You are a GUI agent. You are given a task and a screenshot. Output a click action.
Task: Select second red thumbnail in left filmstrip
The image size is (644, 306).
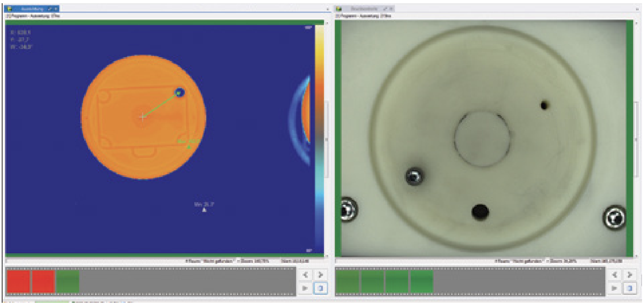[43, 282]
